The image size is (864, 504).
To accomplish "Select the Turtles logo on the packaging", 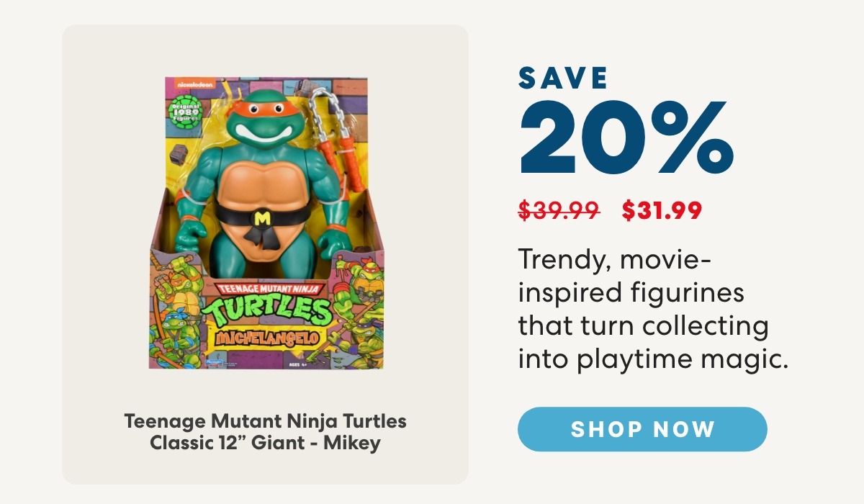I will pos(266,308).
